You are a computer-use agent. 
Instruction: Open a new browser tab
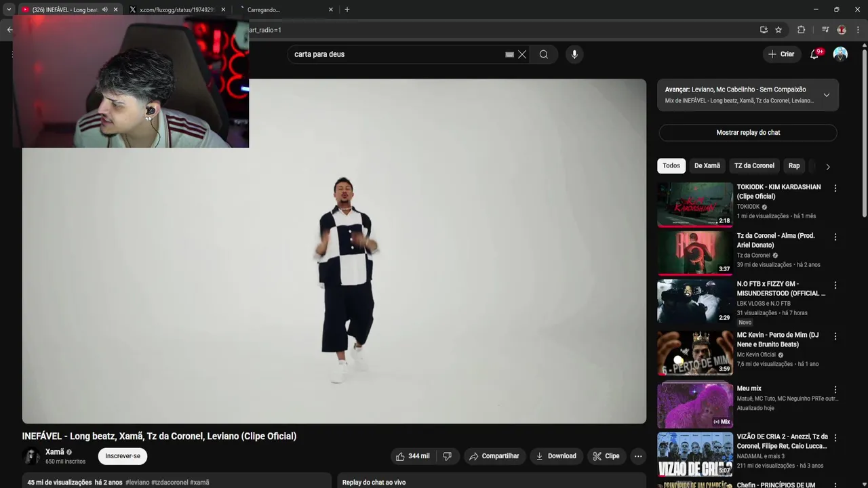pos(347,9)
